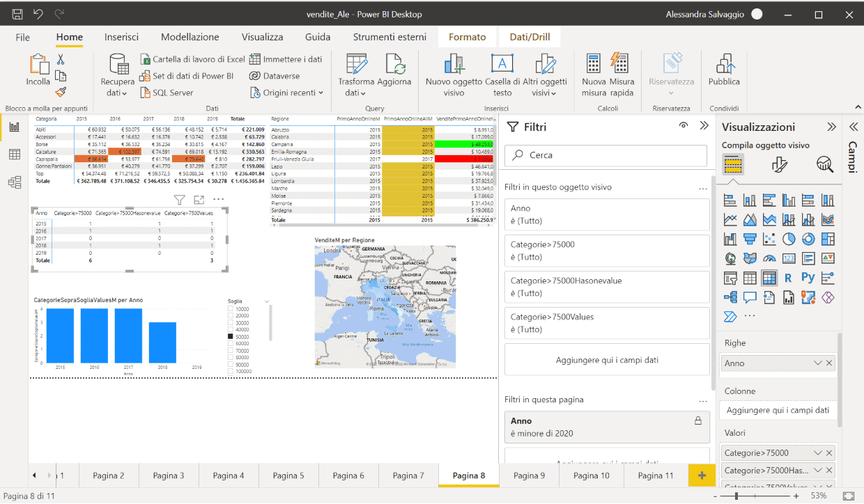864x504 pixels.
Task: Switch to the Dati/Drill ribbon tab
Action: [x=530, y=36]
